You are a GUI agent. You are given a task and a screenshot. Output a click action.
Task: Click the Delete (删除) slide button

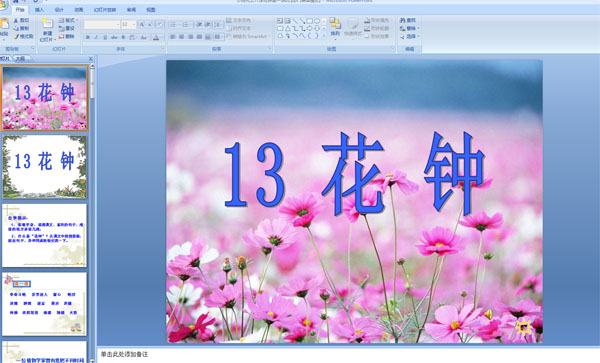[x=67, y=36]
